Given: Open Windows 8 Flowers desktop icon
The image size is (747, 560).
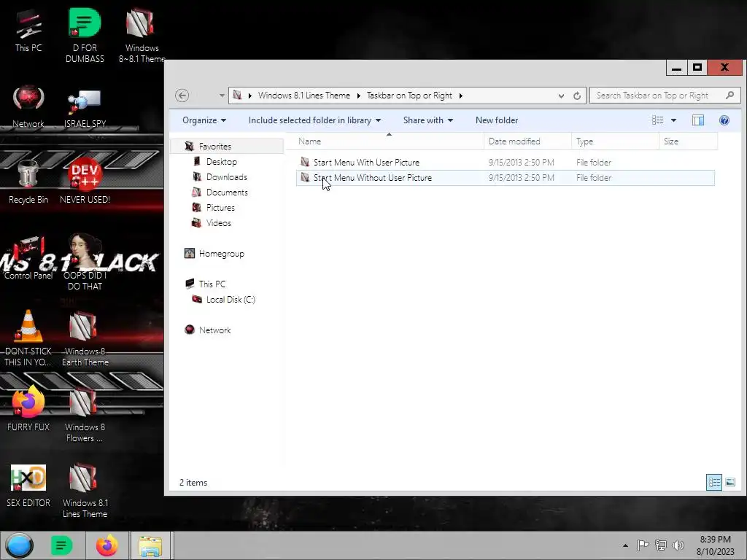Looking at the screenshot, I should (x=85, y=414).
